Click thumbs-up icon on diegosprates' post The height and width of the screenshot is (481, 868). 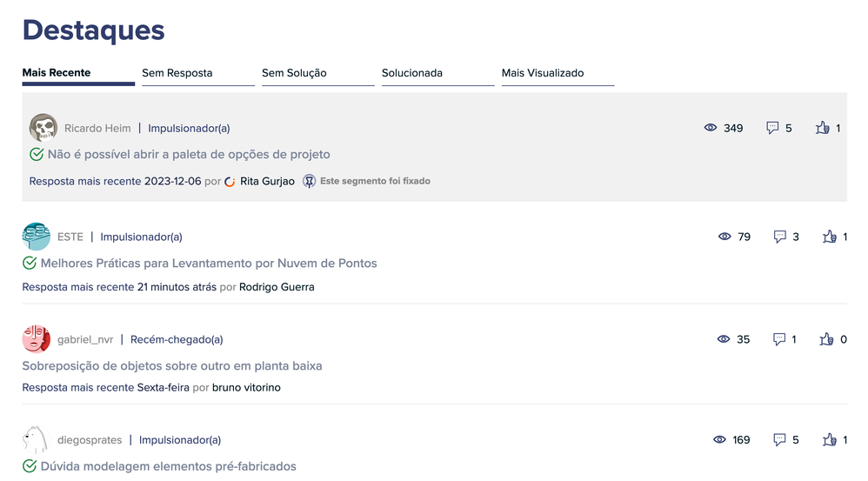[829, 439]
